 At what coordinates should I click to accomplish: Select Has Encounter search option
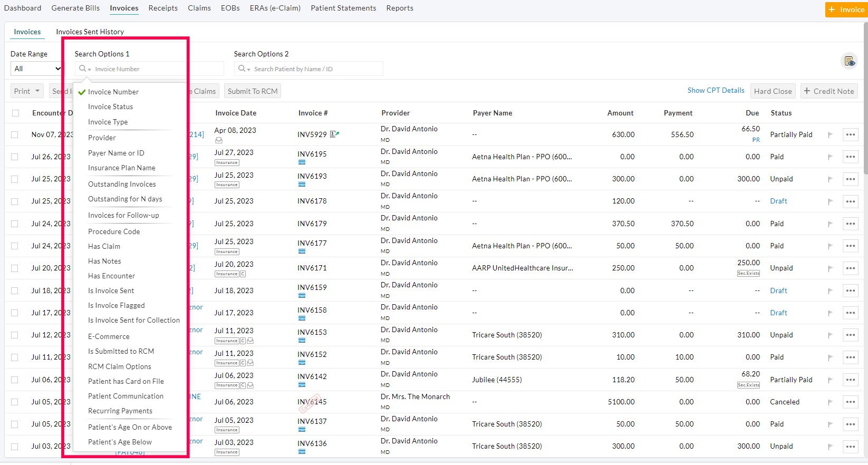[111, 276]
